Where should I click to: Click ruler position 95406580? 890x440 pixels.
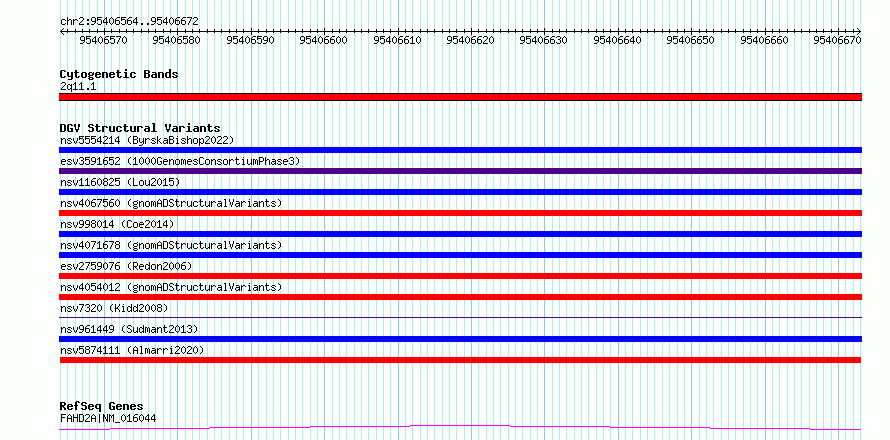[x=177, y=40]
